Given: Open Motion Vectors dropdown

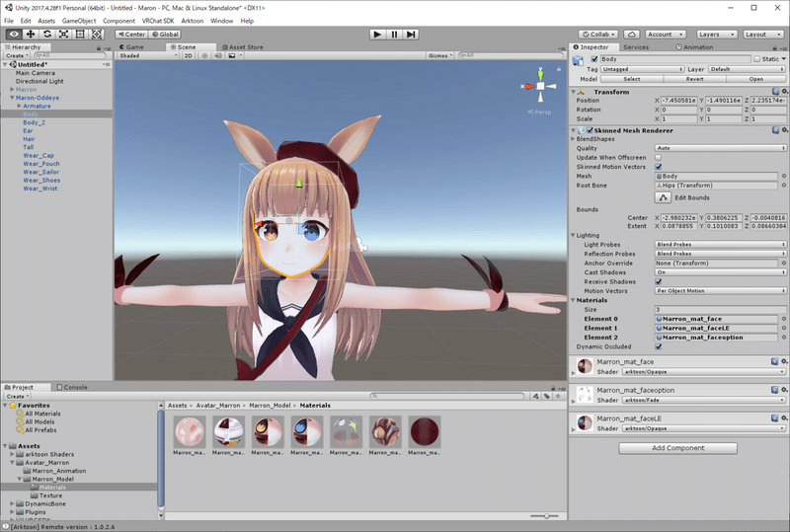Looking at the screenshot, I should pyautogui.click(x=720, y=291).
